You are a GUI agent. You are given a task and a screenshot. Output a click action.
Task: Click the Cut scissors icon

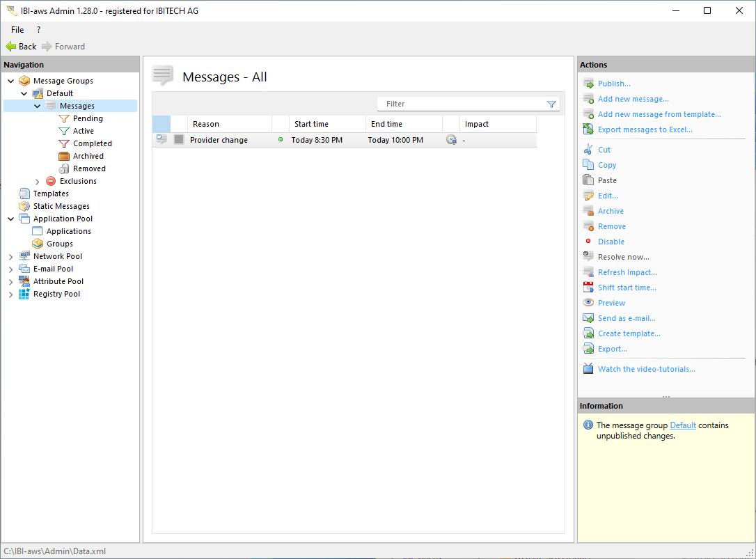(x=588, y=150)
